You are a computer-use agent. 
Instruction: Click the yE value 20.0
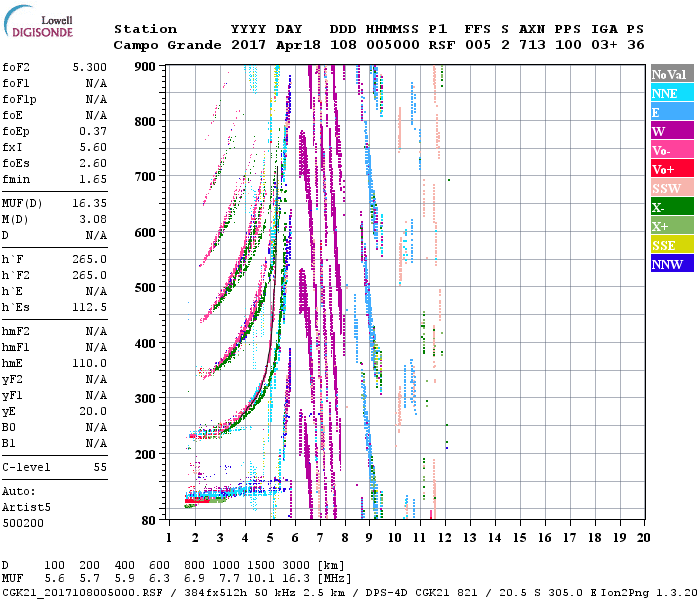coord(93,412)
